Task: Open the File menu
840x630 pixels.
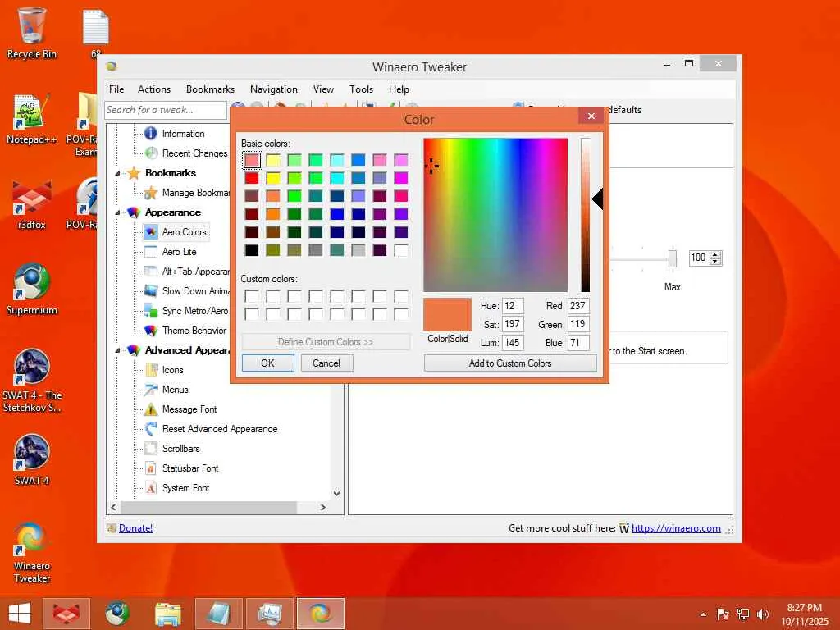Action: click(x=116, y=89)
